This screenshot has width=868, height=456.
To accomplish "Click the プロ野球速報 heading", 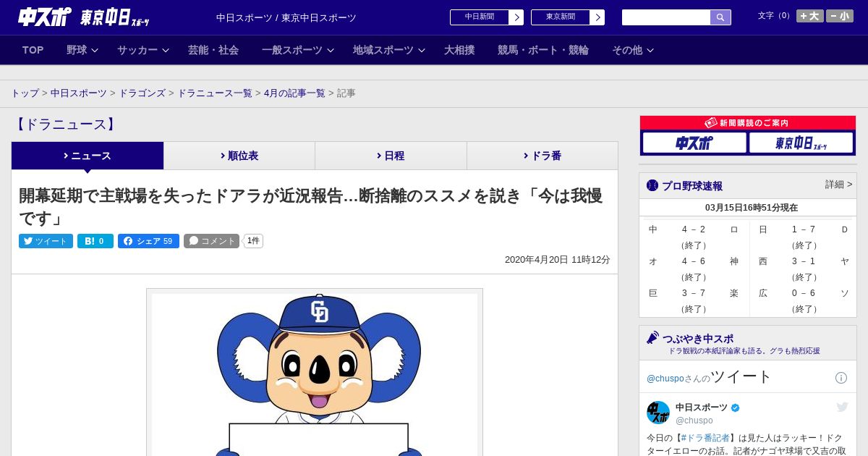I will pyautogui.click(x=692, y=186).
